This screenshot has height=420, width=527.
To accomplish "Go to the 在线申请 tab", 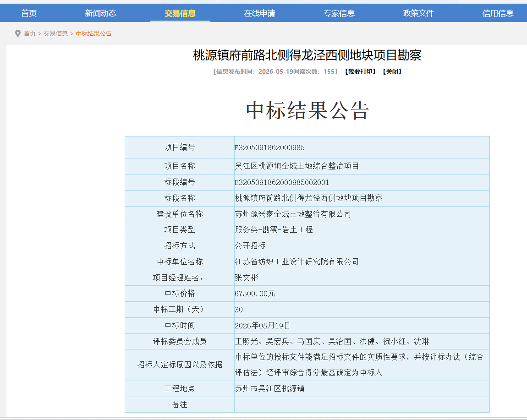I will coord(259,13).
